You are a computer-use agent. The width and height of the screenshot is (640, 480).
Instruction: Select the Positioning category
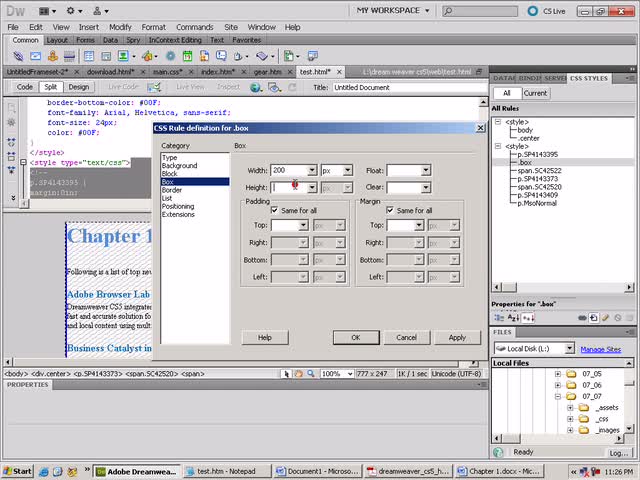[x=178, y=206]
